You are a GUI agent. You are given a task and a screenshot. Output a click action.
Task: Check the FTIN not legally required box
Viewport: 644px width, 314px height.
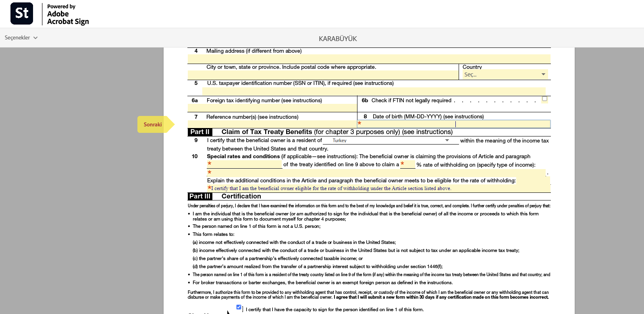tap(544, 99)
